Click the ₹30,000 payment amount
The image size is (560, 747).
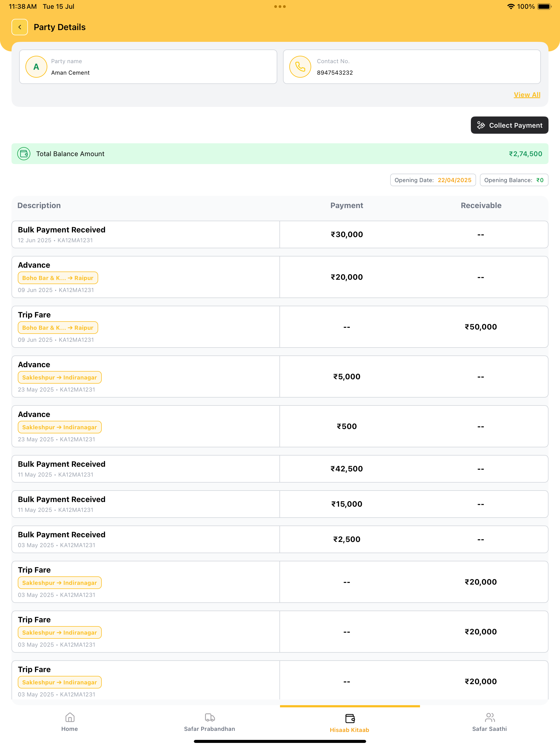click(346, 235)
